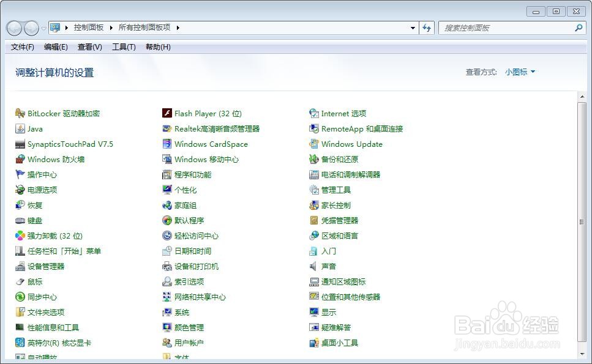Open the 键盘 link
This screenshot has height=364, width=592.
pos(35,220)
